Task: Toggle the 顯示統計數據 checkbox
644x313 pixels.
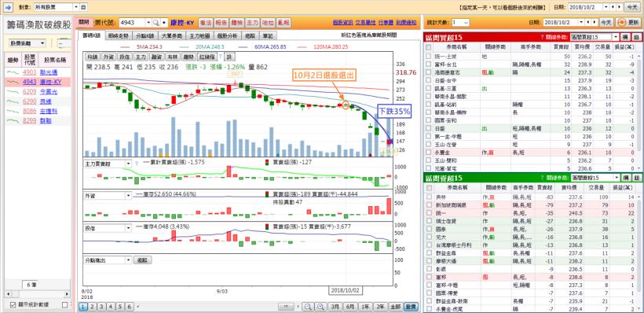Action: click(x=13, y=305)
